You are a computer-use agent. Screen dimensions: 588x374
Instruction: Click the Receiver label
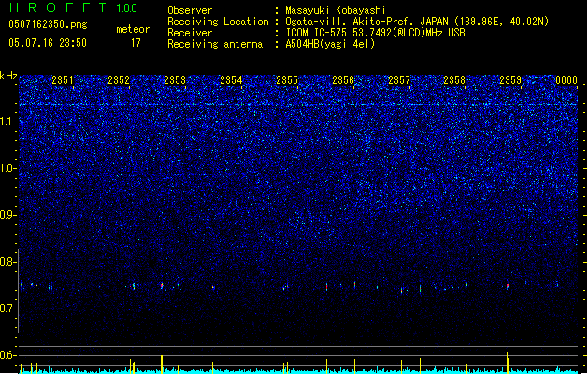point(190,33)
